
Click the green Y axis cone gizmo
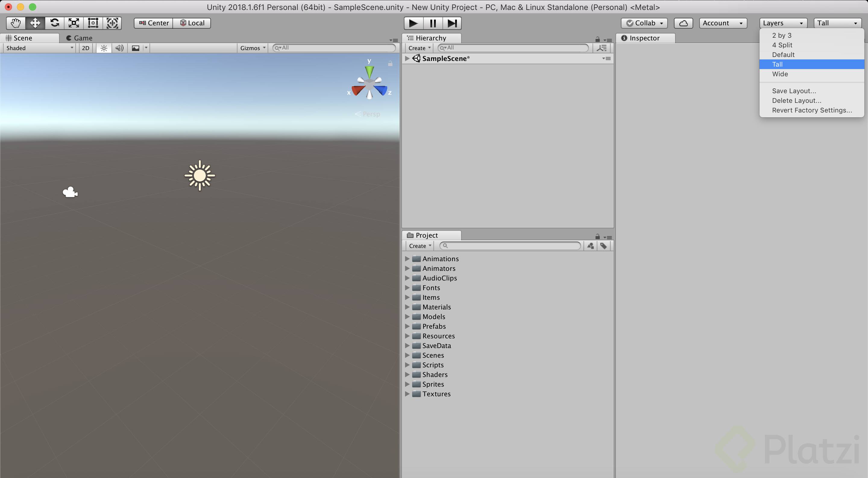click(x=369, y=71)
